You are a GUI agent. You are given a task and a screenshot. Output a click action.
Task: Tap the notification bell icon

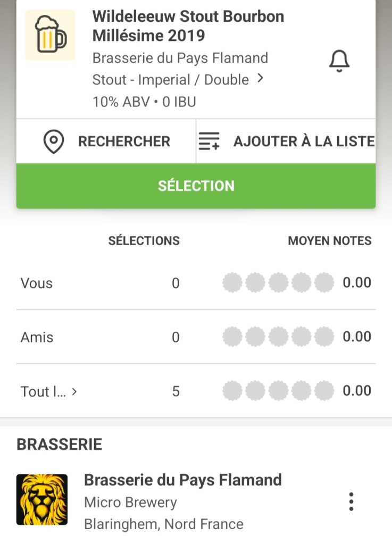pyautogui.click(x=339, y=62)
